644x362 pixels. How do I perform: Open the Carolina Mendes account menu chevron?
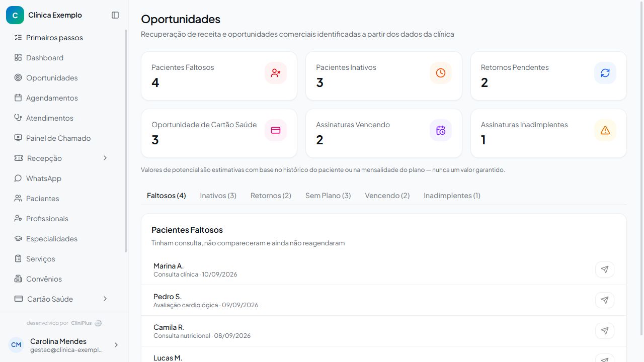(x=116, y=345)
